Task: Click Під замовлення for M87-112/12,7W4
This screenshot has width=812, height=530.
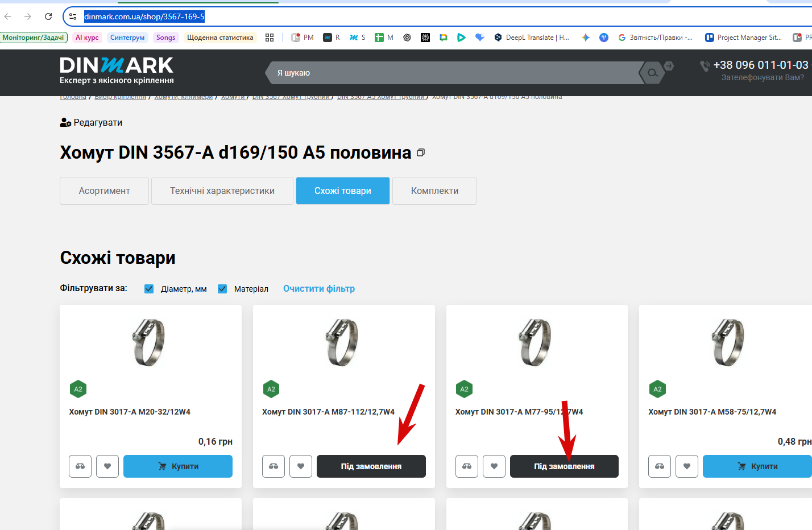Action: click(x=371, y=466)
